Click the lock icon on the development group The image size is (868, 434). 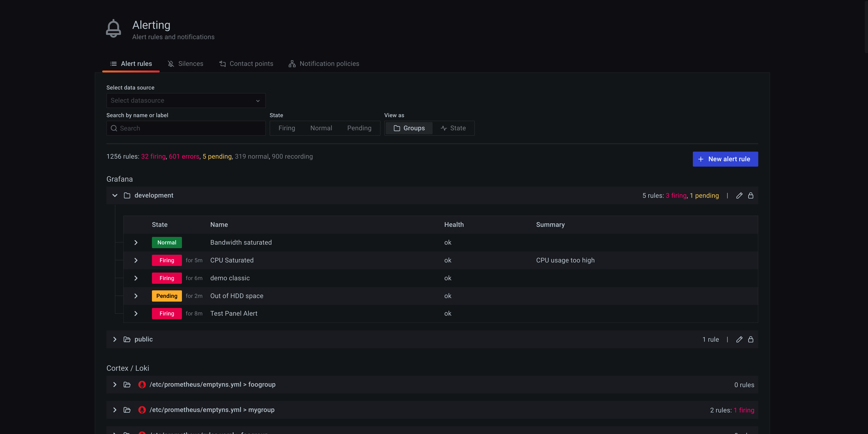point(751,195)
